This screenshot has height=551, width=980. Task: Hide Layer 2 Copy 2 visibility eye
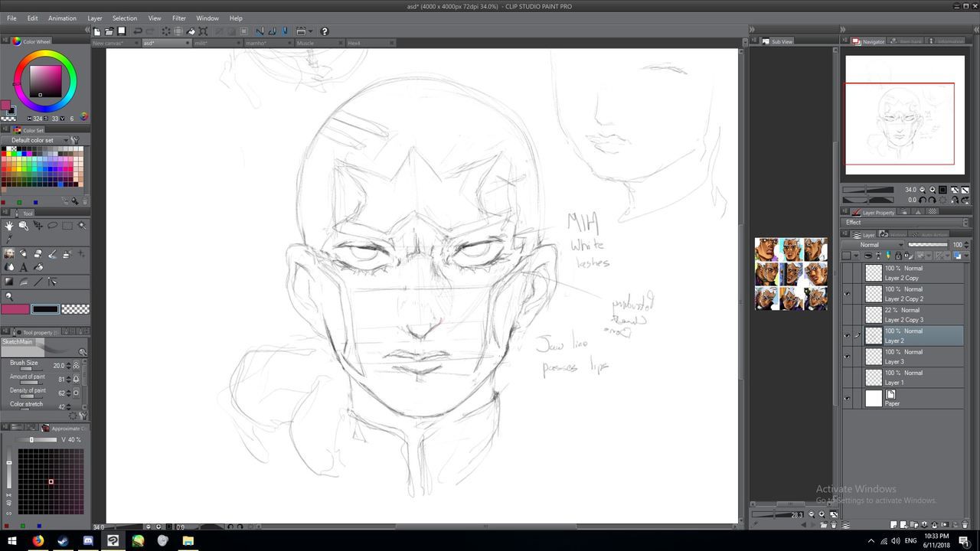pos(847,294)
